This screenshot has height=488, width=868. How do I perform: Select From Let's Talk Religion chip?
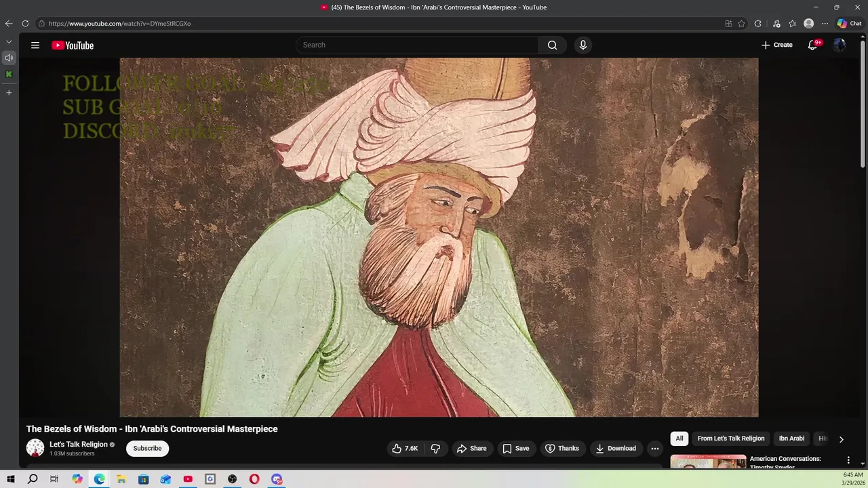coord(731,439)
